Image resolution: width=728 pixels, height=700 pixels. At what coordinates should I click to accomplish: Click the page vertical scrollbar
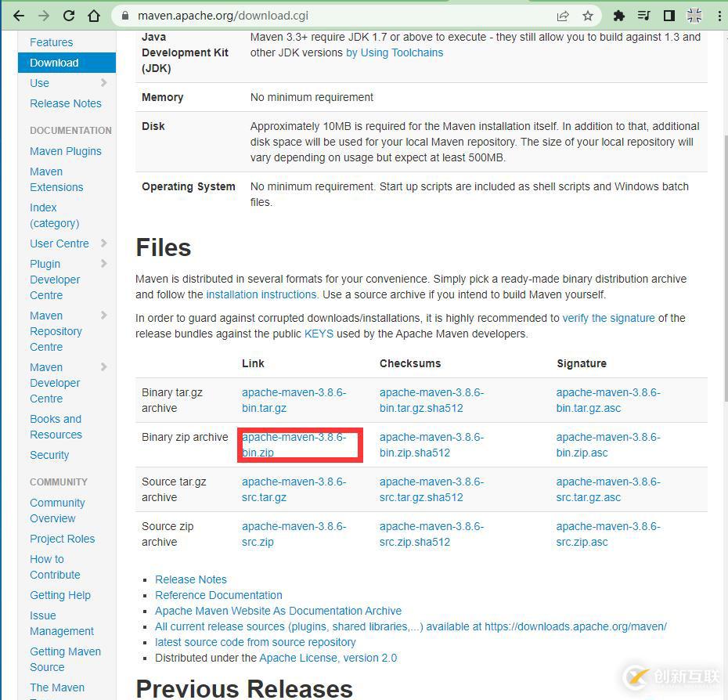(x=725, y=269)
